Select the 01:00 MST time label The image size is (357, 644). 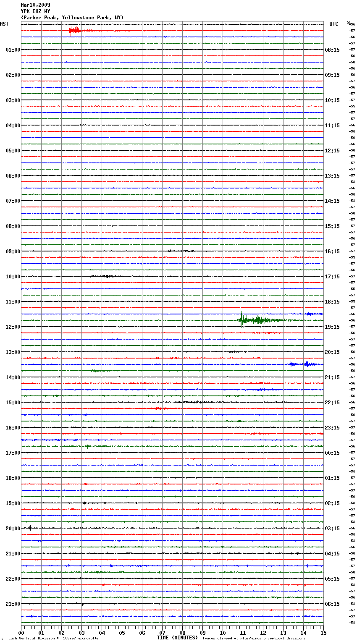[13, 50]
